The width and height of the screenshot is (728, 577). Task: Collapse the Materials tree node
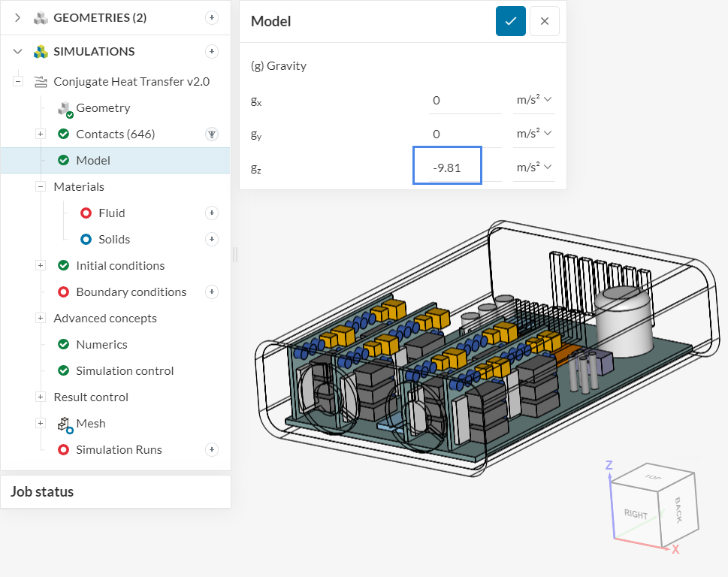tap(41, 187)
